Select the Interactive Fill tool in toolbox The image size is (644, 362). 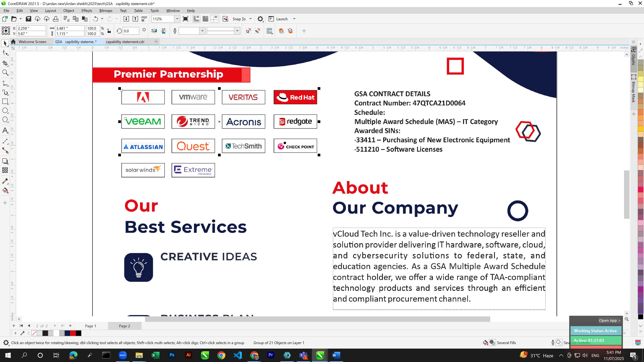click(5, 190)
